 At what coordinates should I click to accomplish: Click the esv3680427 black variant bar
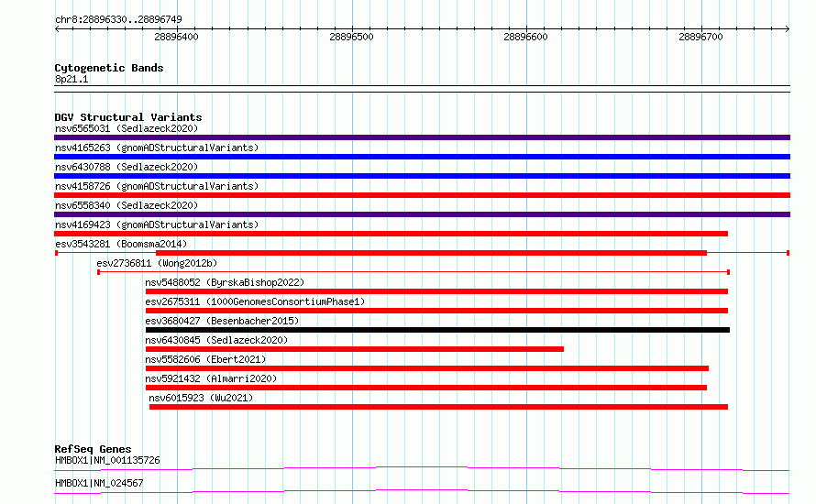tap(437, 330)
